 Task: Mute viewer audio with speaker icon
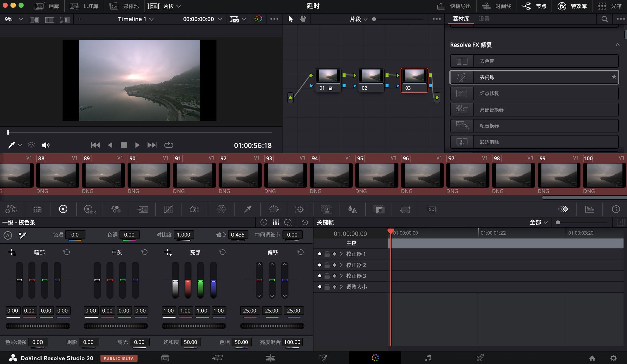pos(46,145)
